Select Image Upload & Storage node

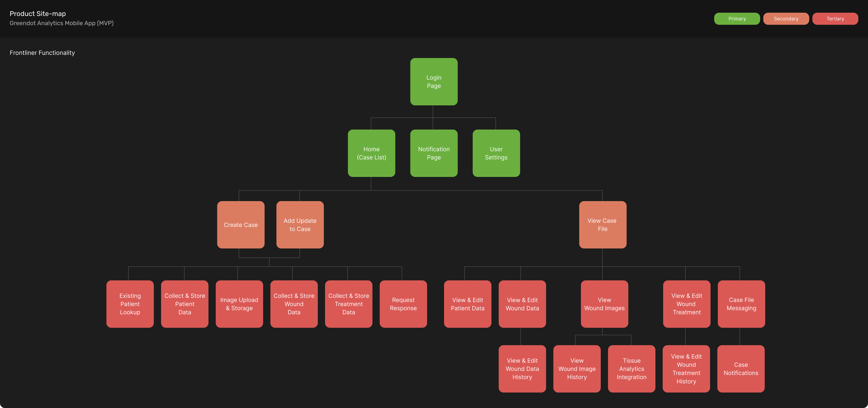[239, 304]
